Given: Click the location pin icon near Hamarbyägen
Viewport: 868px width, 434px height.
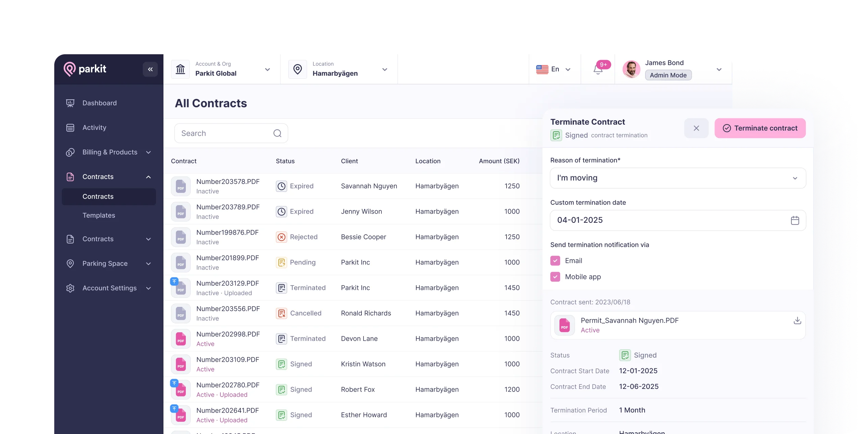Looking at the screenshot, I should click(x=297, y=69).
